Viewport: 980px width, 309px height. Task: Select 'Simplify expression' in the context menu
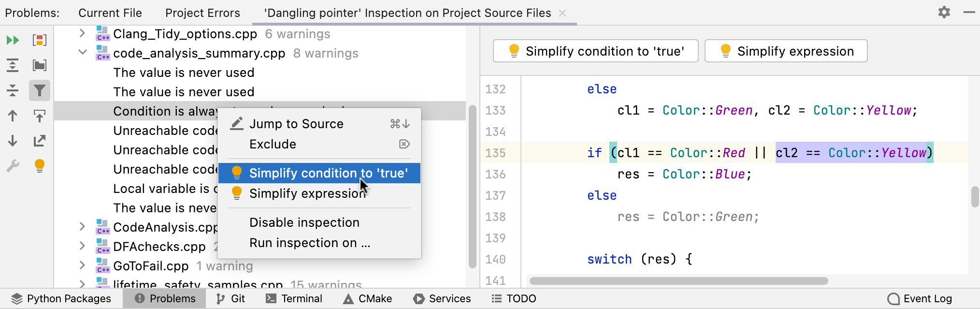(307, 193)
